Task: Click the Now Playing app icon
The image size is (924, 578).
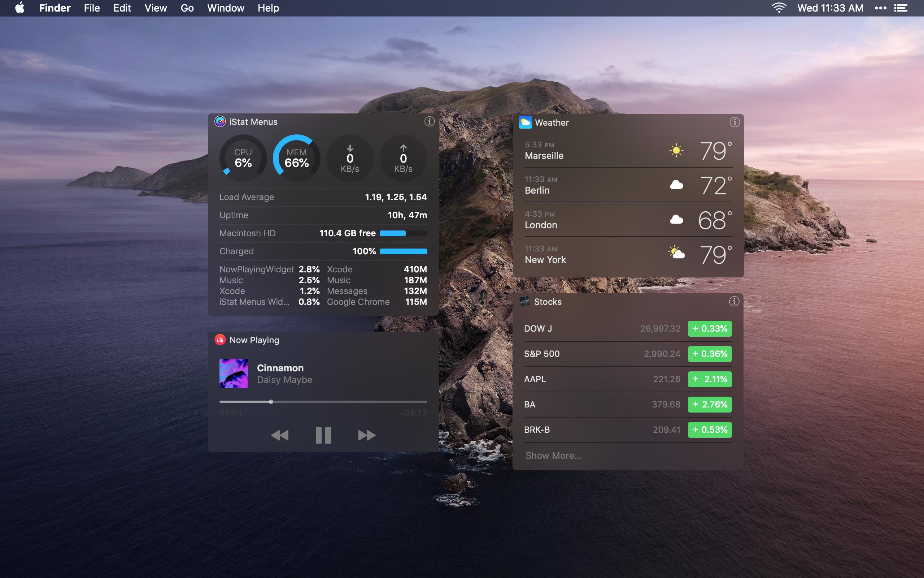Action: [x=220, y=340]
